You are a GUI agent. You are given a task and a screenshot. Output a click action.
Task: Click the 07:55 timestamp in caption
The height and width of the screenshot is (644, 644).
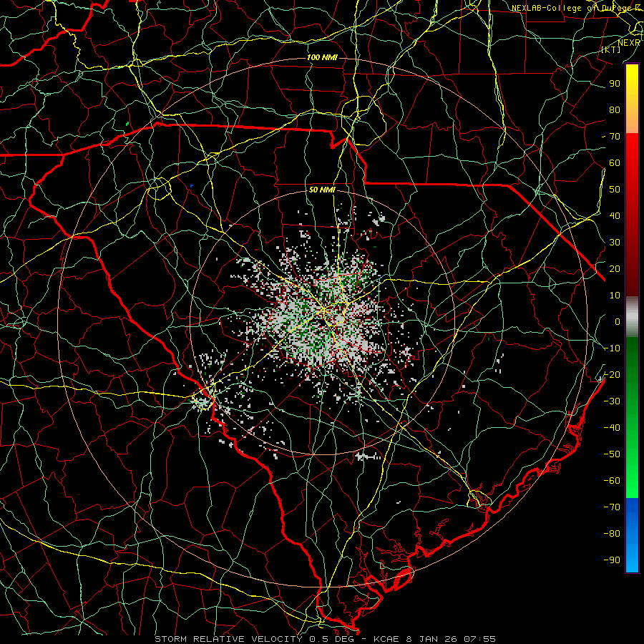(x=479, y=639)
